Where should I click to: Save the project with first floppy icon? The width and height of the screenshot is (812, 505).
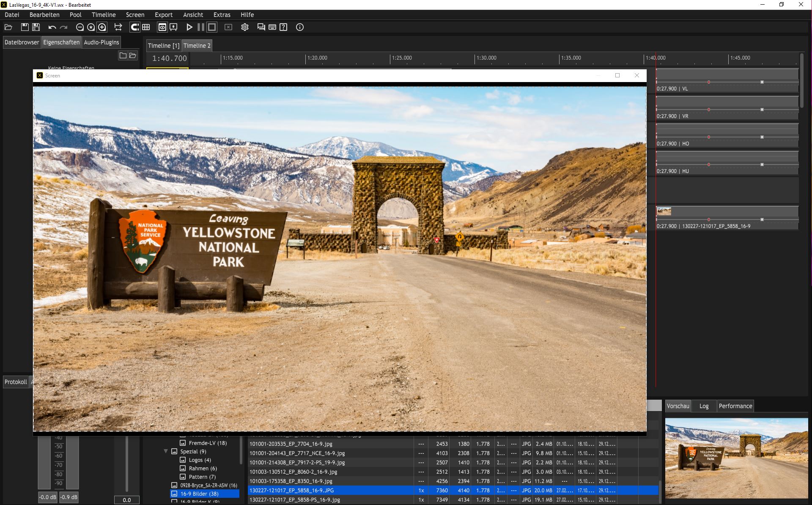click(25, 27)
